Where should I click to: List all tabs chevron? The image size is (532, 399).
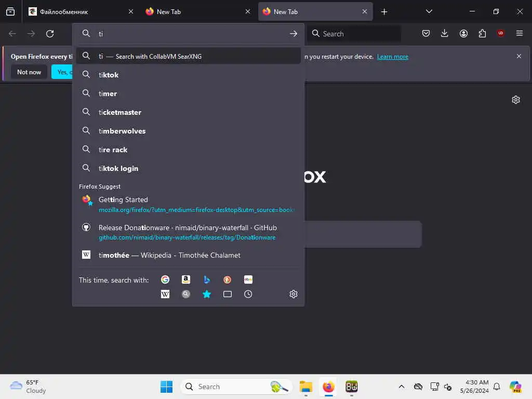click(429, 11)
